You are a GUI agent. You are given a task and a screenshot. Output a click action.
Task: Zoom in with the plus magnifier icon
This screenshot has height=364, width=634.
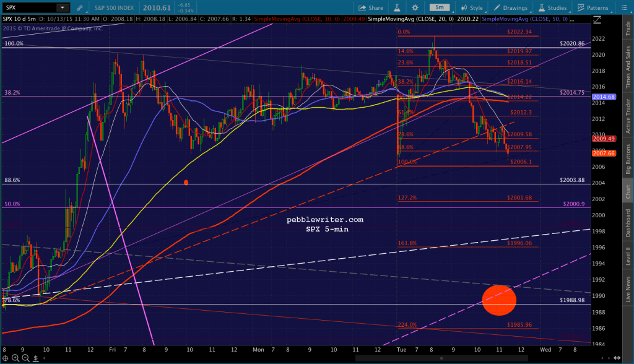[15, 358]
